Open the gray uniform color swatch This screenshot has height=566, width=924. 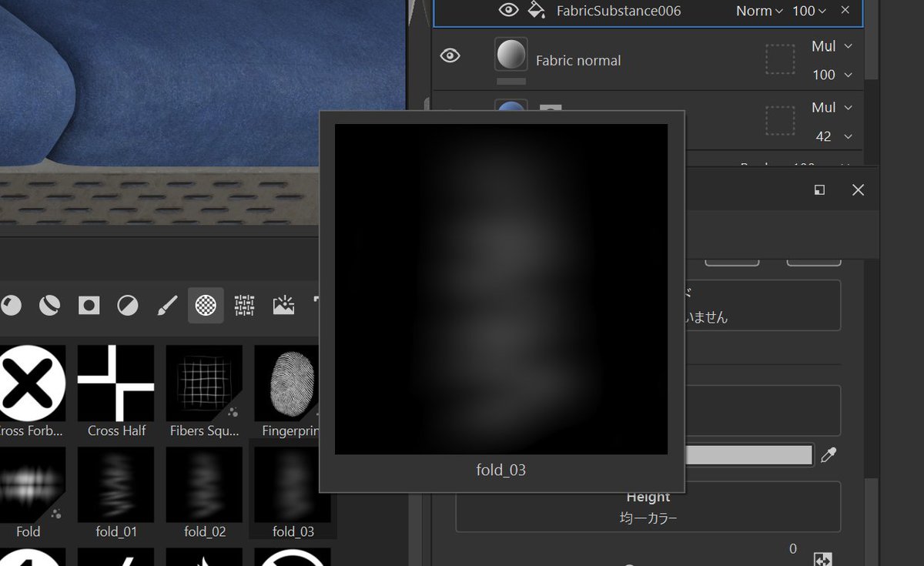749,455
